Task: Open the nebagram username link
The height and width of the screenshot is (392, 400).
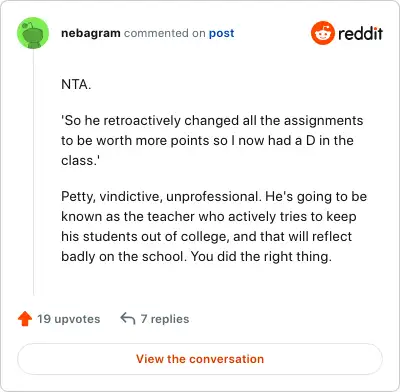Action: pyautogui.click(x=91, y=33)
